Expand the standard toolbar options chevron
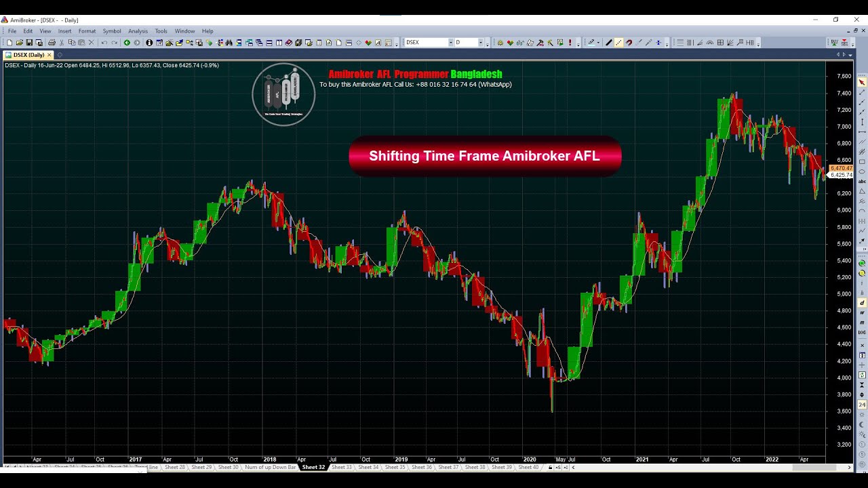This screenshot has width=868, height=488. click(396, 44)
